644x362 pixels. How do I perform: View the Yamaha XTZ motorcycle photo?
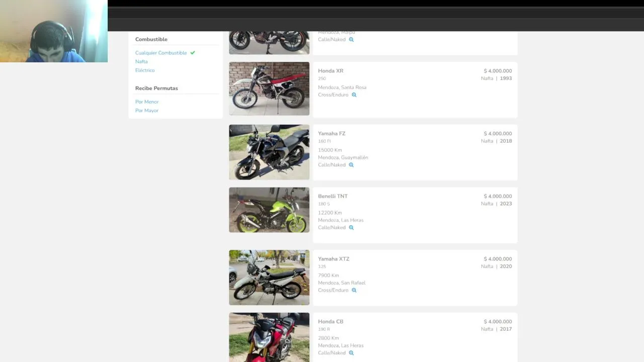(269, 278)
